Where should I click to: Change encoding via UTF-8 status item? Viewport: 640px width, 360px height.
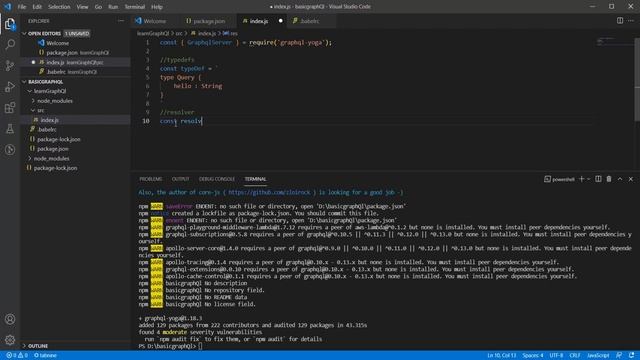[556, 356]
